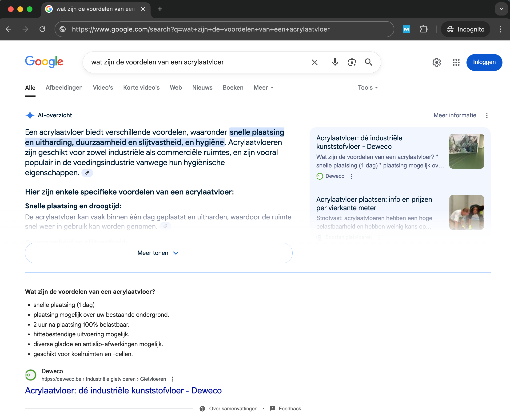Open Deweco source card title

[359, 142]
